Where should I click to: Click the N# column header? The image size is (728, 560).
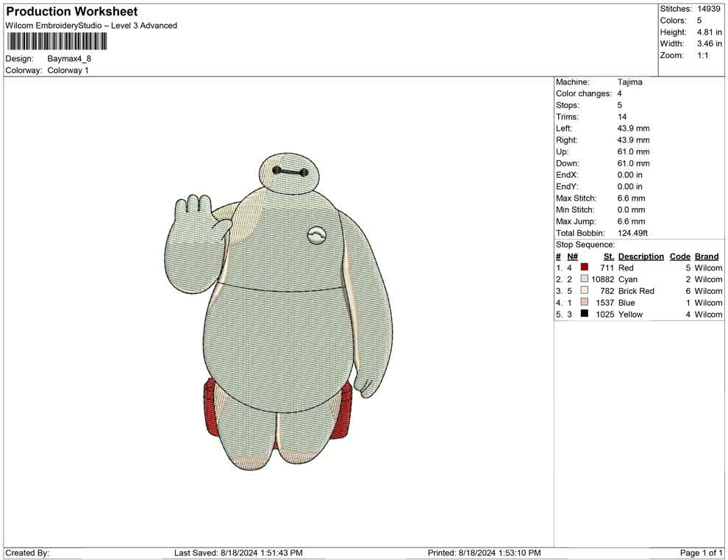pyautogui.click(x=572, y=256)
